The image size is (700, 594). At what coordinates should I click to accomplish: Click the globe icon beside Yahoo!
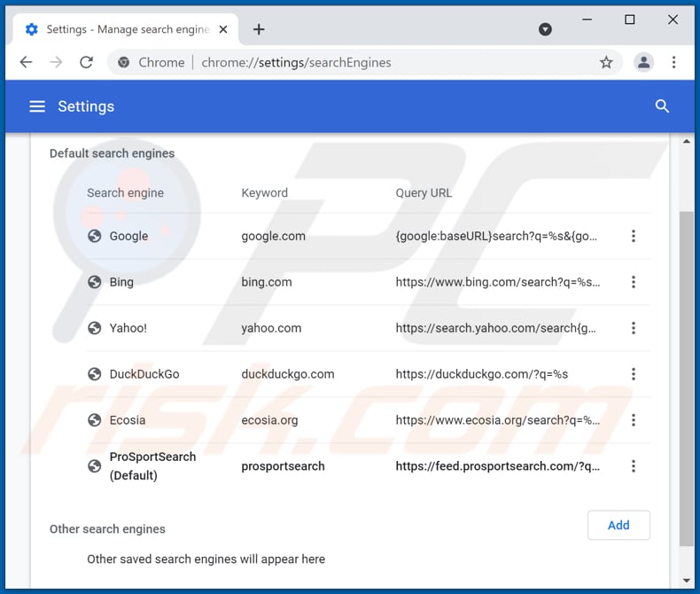(x=94, y=328)
